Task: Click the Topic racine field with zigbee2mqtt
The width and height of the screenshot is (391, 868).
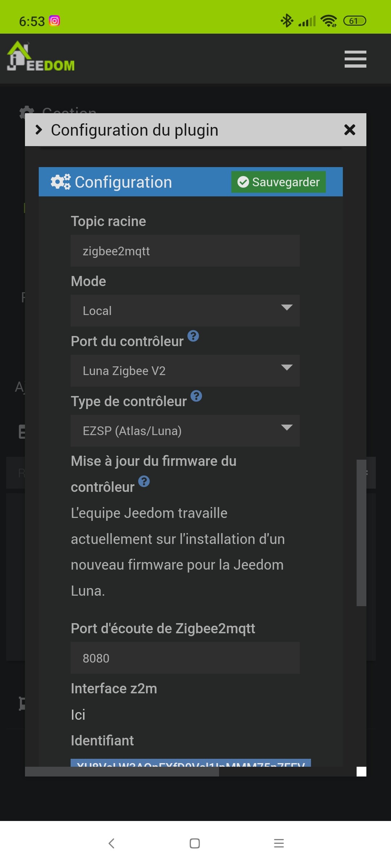Action: (x=185, y=251)
